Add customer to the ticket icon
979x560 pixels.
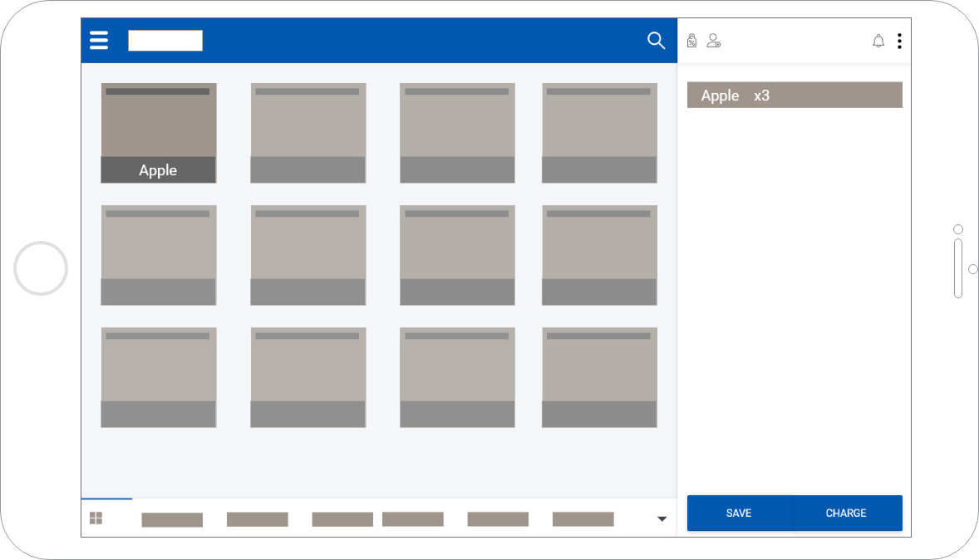pos(713,41)
